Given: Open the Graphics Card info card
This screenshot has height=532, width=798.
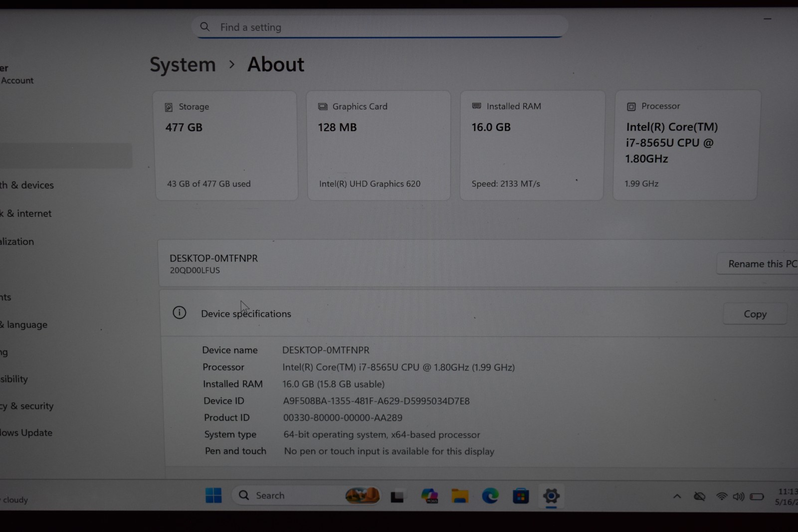Looking at the screenshot, I should [x=379, y=146].
